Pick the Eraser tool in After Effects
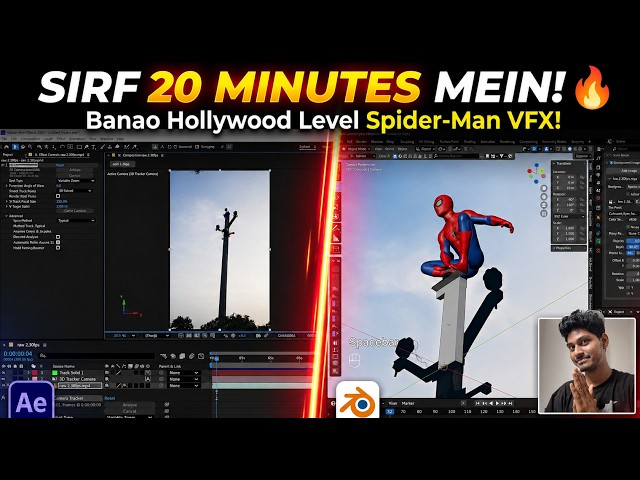Screen dimensions: 640x480 click(x=117, y=147)
